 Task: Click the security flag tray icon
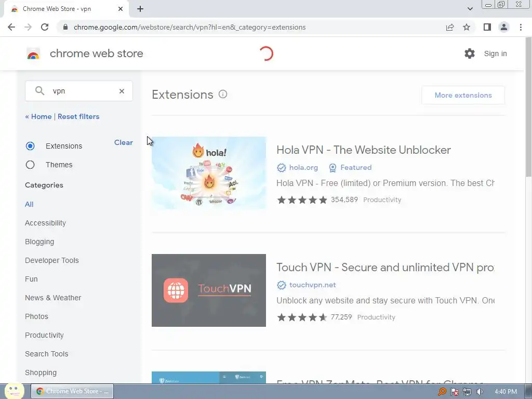tap(454, 392)
